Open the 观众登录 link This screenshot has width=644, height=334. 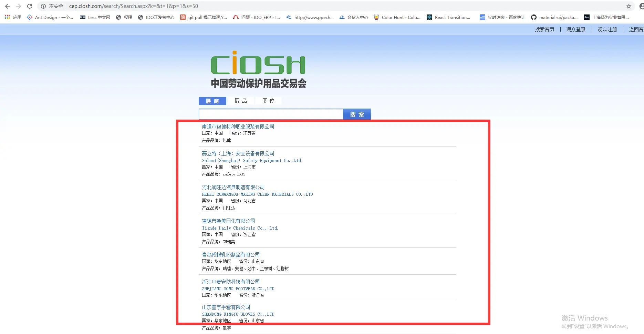(576, 29)
